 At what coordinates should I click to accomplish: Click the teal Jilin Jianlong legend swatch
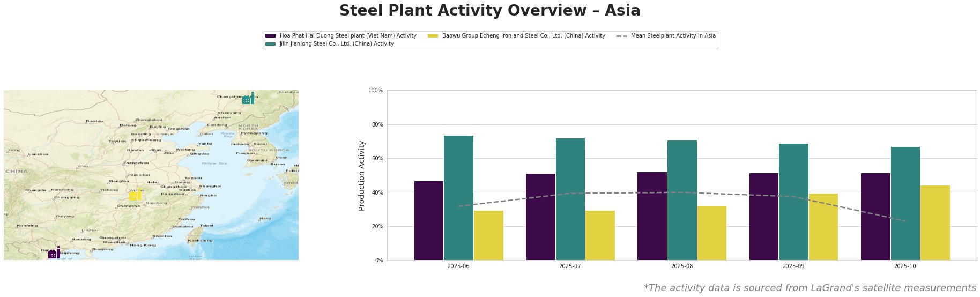click(x=271, y=44)
